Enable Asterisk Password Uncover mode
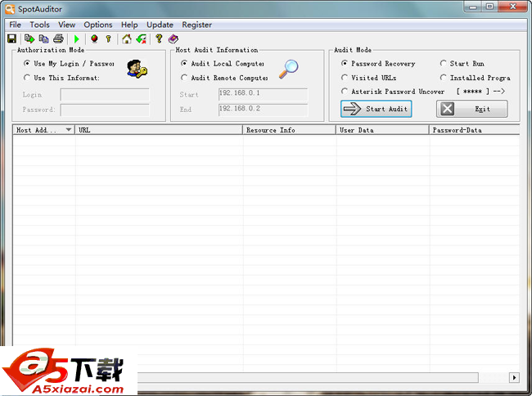The width and height of the screenshot is (532, 396). (345, 92)
